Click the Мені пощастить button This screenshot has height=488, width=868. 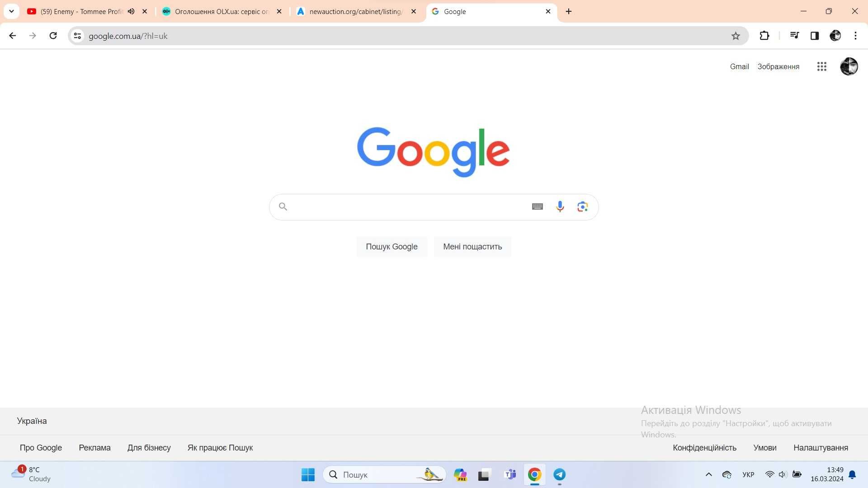tap(472, 247)
